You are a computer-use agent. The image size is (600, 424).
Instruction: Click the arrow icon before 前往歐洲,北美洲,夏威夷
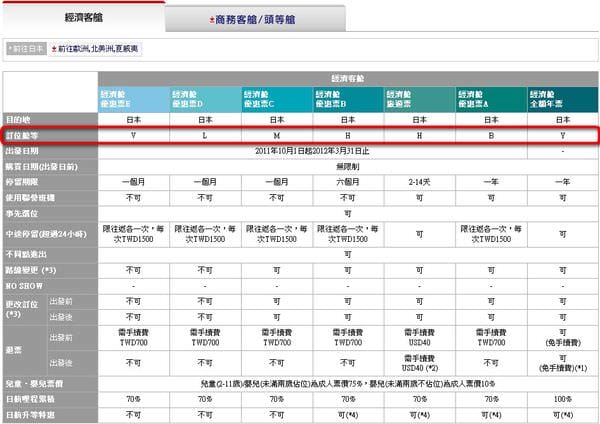point(54,47)
